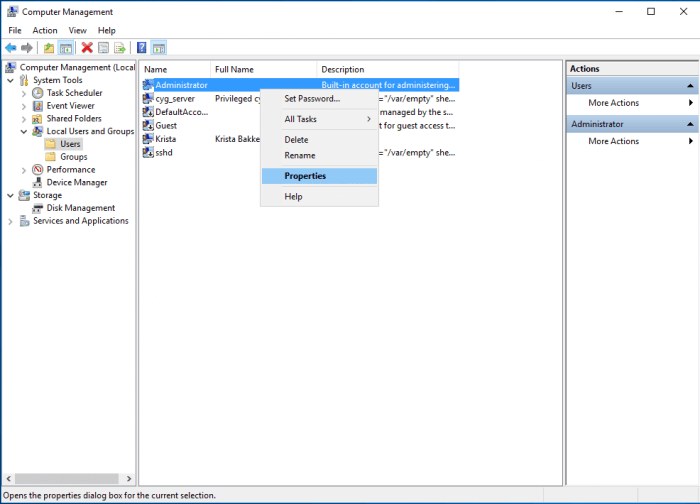This screenshot has width=700, height=504.
Task: Collapse Local Users and Groups node
Action: (x=24, y=132)
